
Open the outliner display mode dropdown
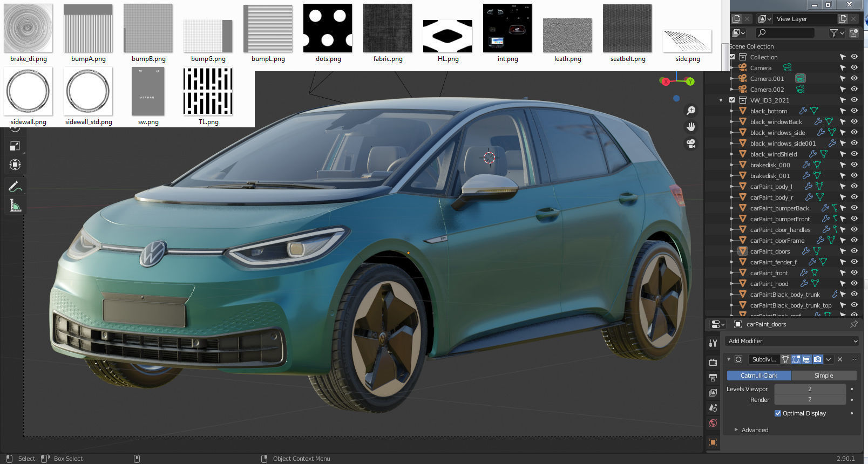pyautogui.click(x=738, y=33)
